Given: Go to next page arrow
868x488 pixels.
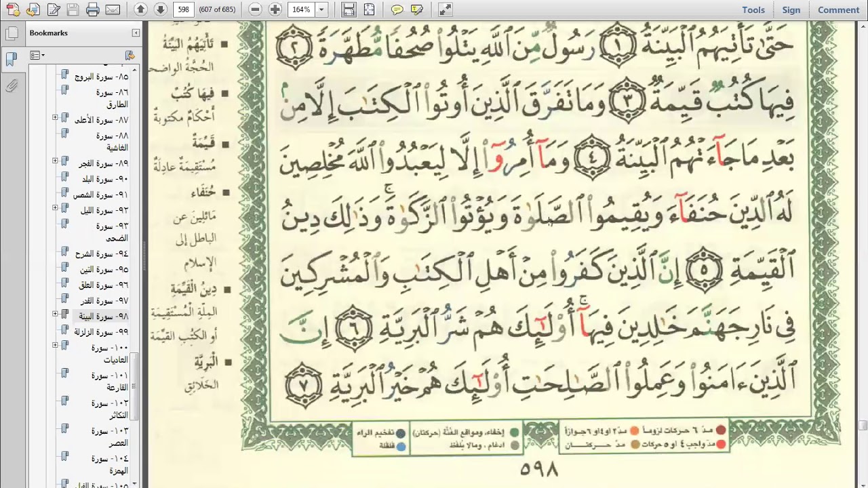Looking at the screenshot, I should 160,9.
